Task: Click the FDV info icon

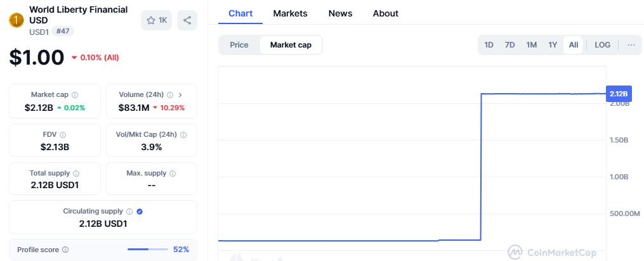Action: coord(63,134)
